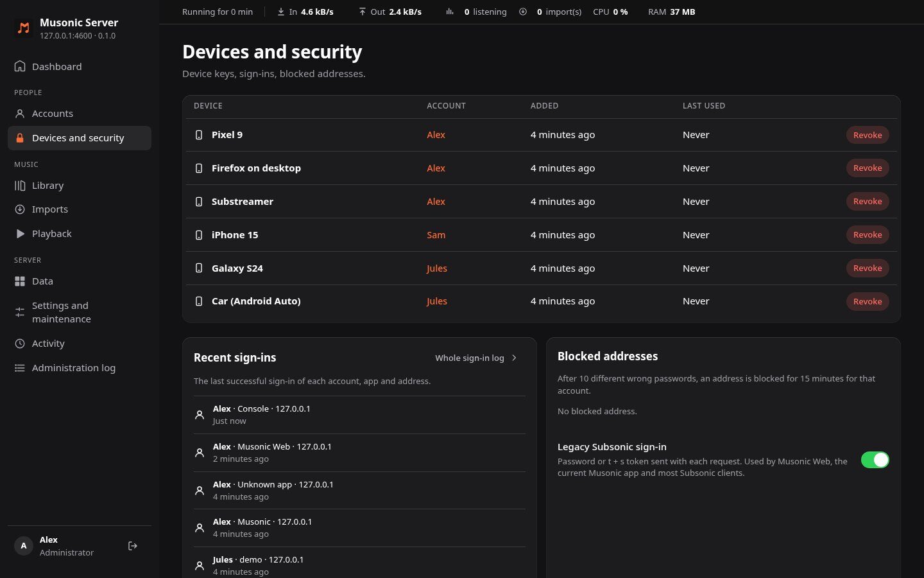Screen dimensions: 924x578
Task: Click the Substreamer device icon
Action: tap(199, 202)
